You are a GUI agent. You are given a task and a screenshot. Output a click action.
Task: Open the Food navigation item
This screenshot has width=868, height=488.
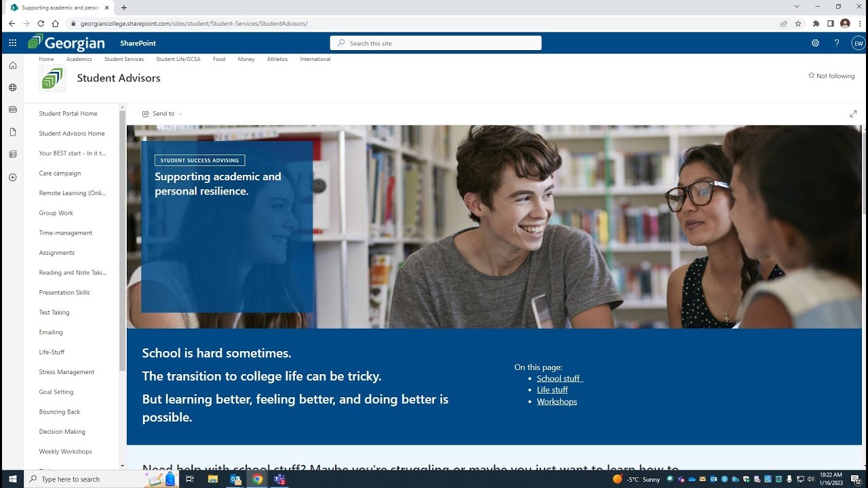219,59
